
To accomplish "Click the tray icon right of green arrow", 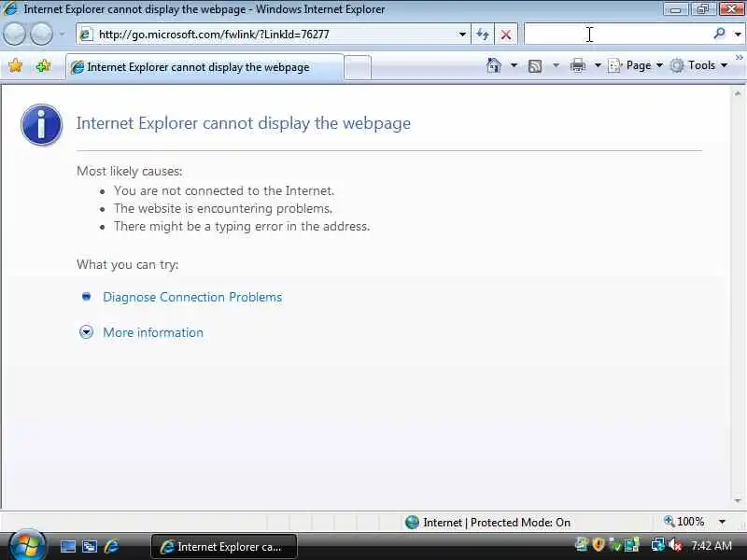I will tap(632, 545).
